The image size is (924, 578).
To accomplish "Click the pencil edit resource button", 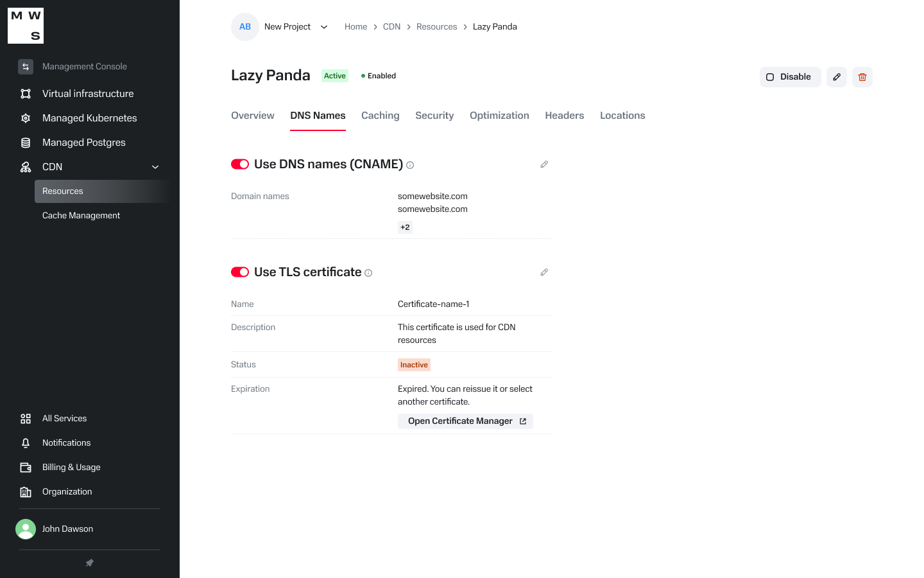I will [837, 77].
